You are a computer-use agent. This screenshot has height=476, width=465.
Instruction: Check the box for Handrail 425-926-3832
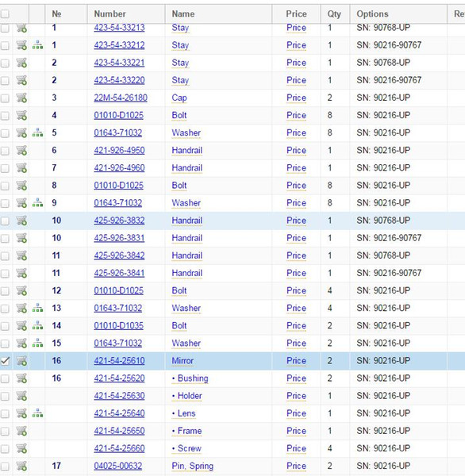pyautogui.click(x=5, y=221)
